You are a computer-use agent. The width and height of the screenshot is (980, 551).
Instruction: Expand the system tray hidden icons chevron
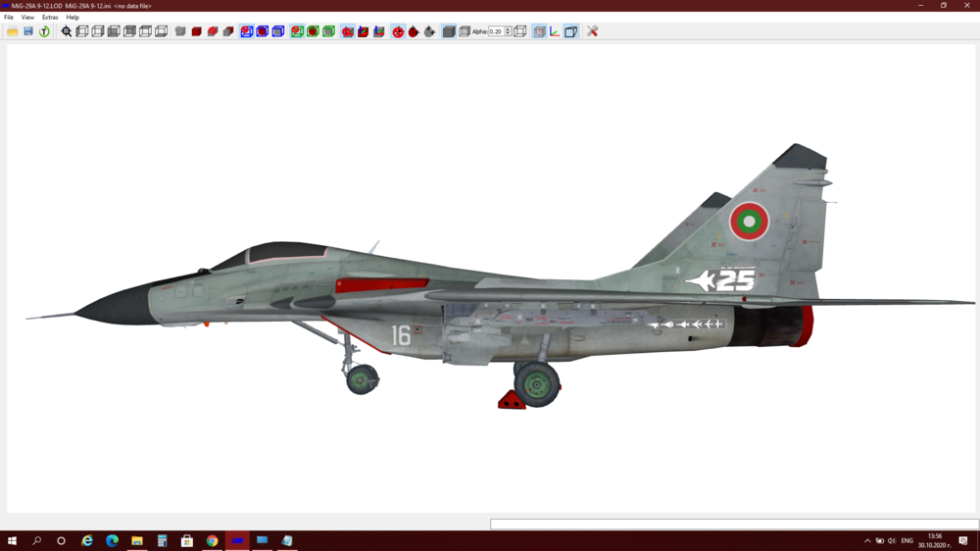coord(867,541)
